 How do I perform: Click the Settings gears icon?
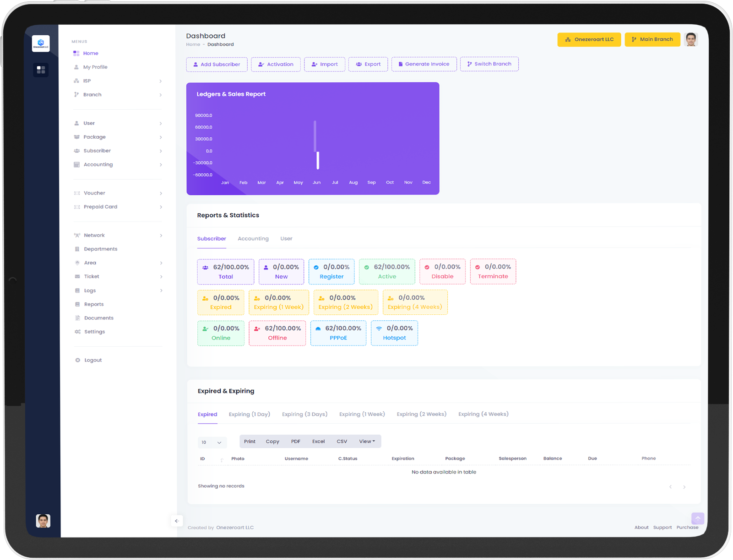pos(77,332)
